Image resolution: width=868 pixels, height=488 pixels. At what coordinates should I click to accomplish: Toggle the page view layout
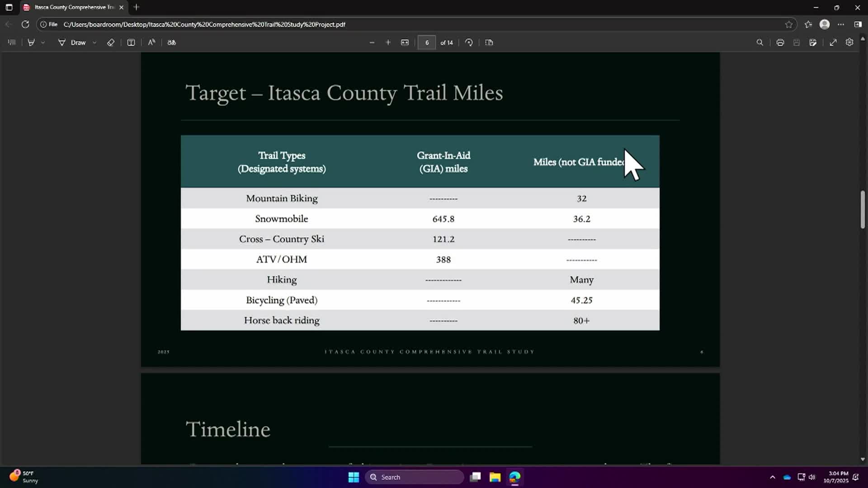[x=489, y=42]
